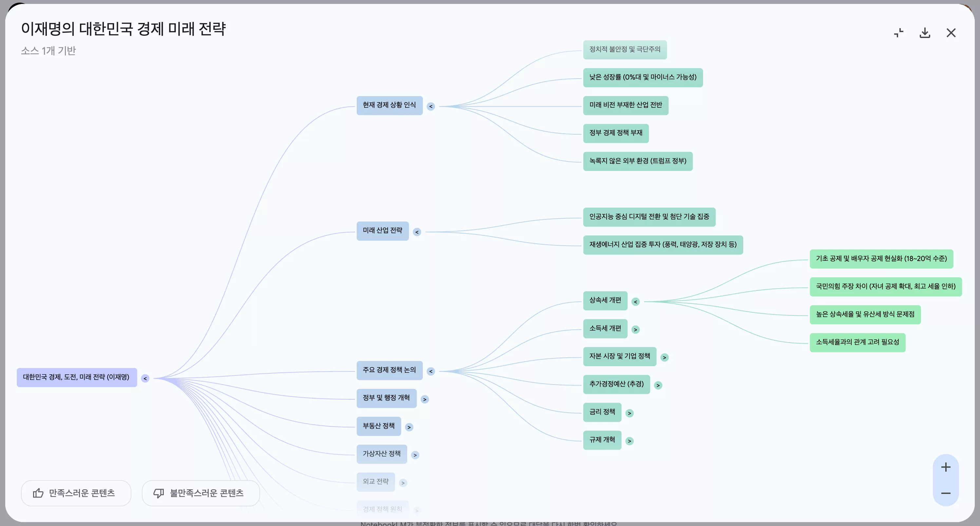The image size is (980, 526).
Task: Zoom in with the plus button
Action: click(946, 467)
